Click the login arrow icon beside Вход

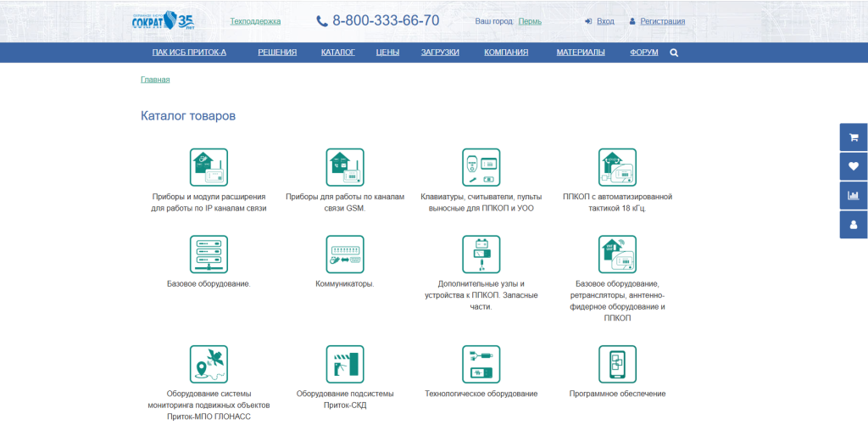588,21
